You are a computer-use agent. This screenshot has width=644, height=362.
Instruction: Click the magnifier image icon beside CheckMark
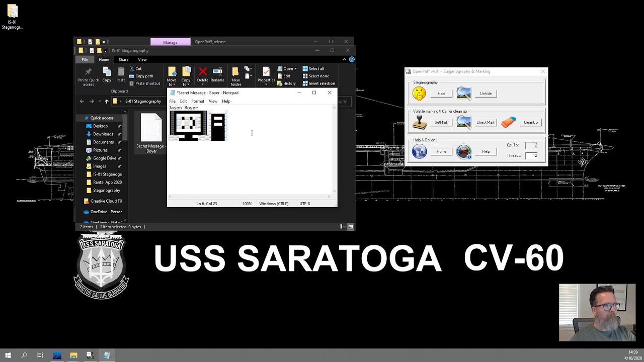point(463,122)
